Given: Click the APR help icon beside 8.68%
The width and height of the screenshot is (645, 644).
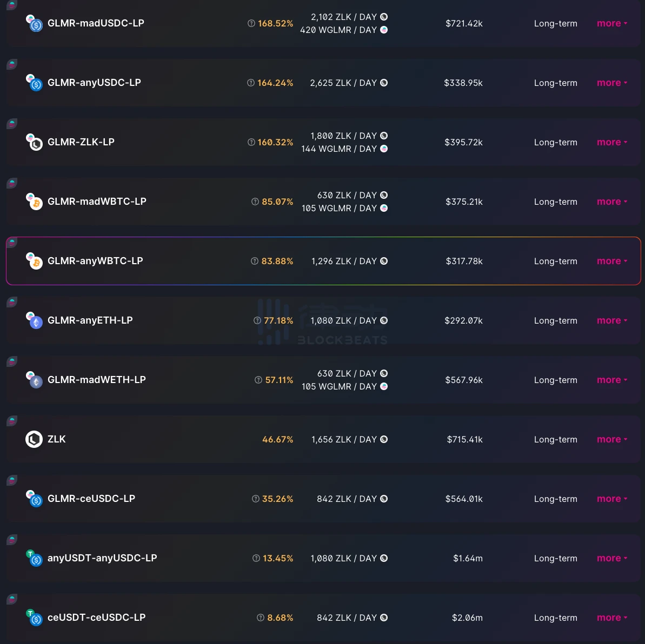Looking at the screenshot, I should pyautogui.click(x=260, y=618).
